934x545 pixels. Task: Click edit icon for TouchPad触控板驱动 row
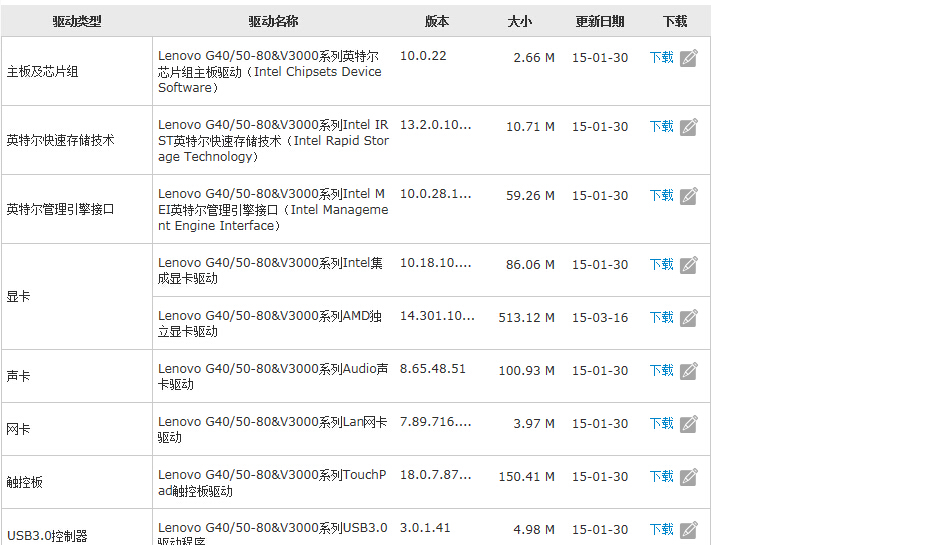coord(689,477)
